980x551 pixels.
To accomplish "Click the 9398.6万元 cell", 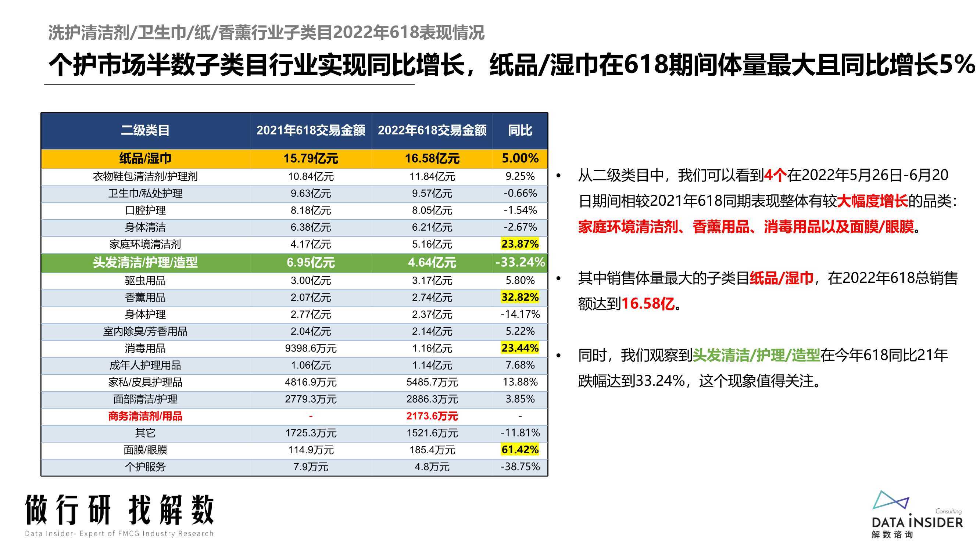I will point(311,348).
